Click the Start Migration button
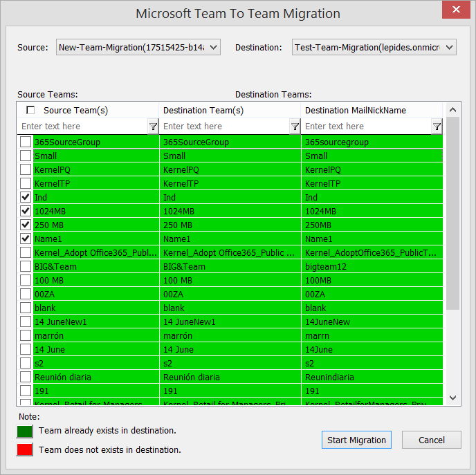The image size is (476, 475). click(356, 440)
